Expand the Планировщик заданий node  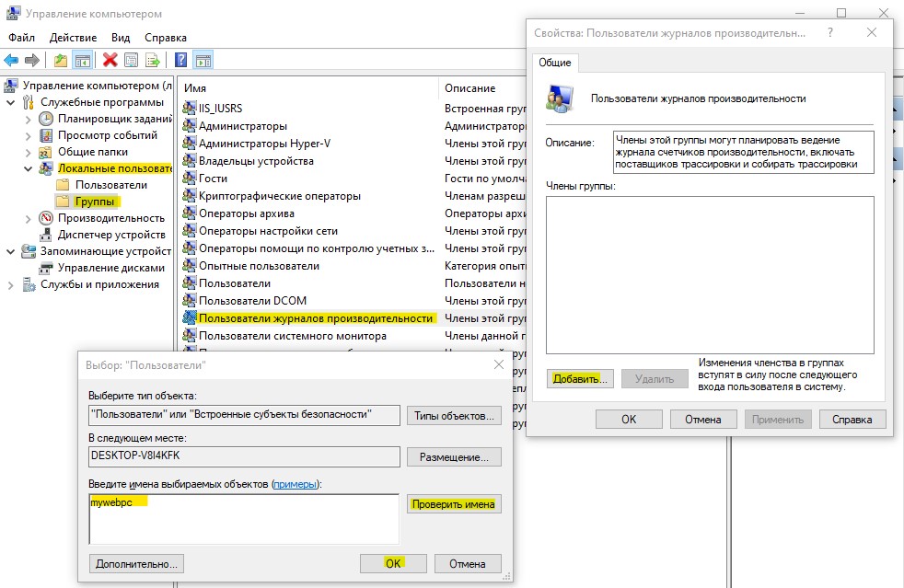pos(29,120)
